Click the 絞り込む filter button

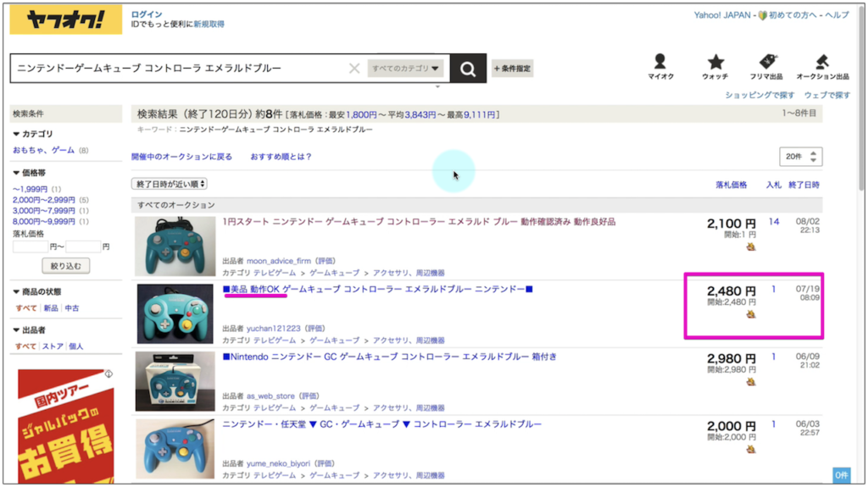click(x=66, y=266)
